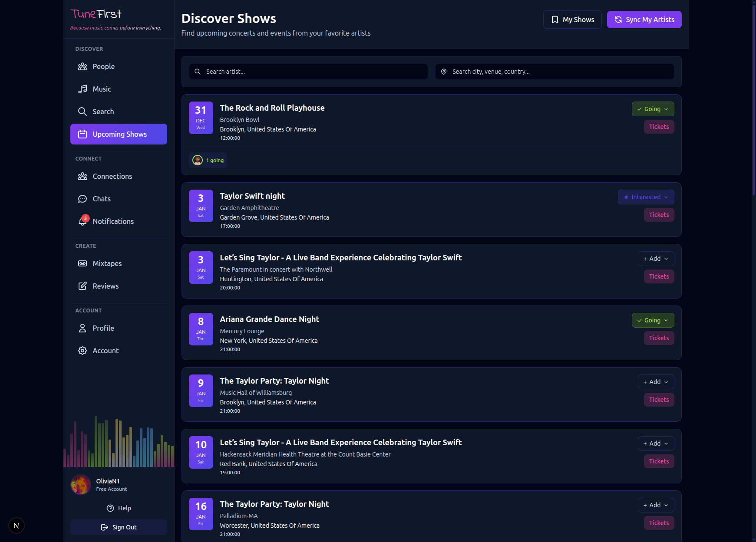Click the Chats speech bubble icon
This screenshot has width=756, height=542.
pos(83,199)
